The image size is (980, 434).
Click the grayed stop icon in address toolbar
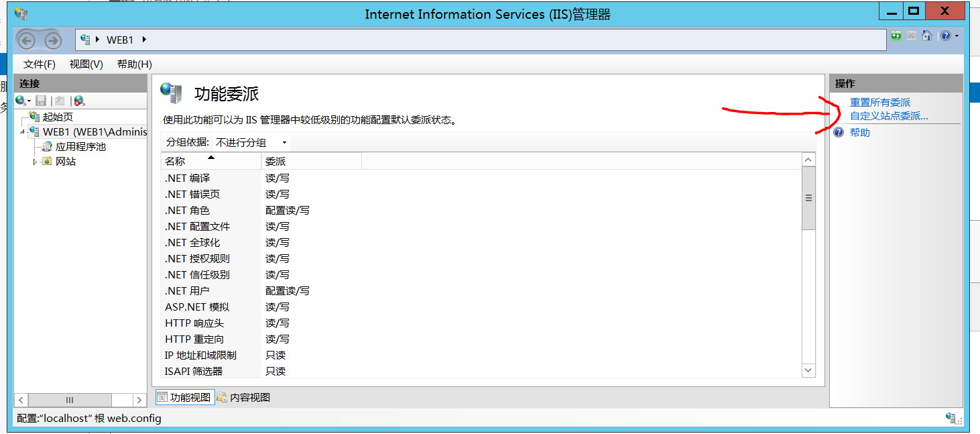click(912, 36)
